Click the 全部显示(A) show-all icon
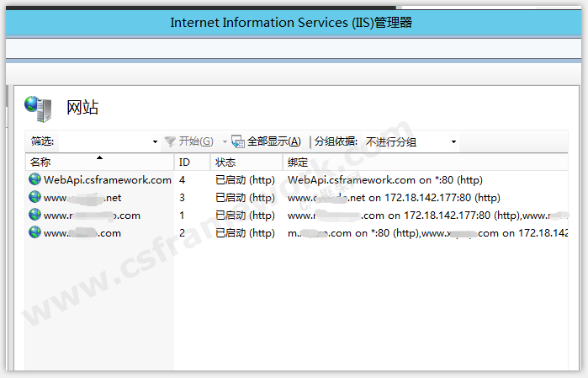Screen dimensions: 588x378 point(238,141)
